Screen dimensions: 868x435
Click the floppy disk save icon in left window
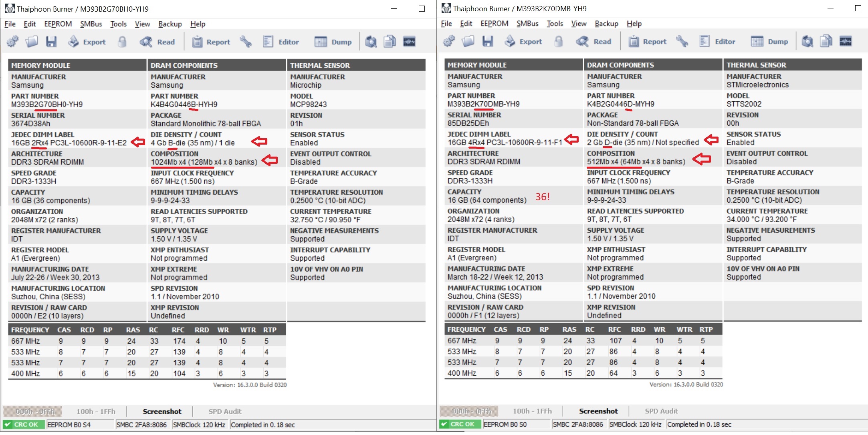pyautogui.click(x=51, y=42)
